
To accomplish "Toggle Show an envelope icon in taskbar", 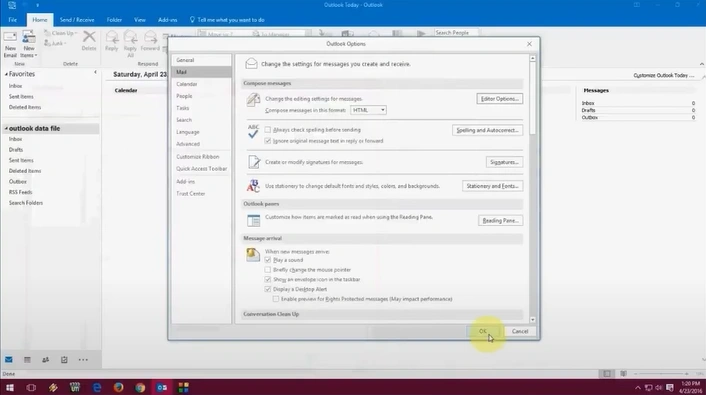I will (x=268, y=279).
